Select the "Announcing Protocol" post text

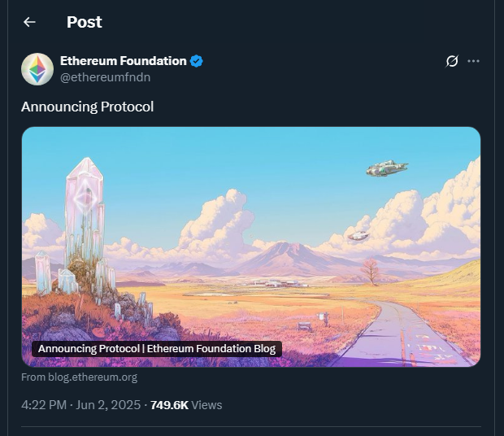point(87,107)
